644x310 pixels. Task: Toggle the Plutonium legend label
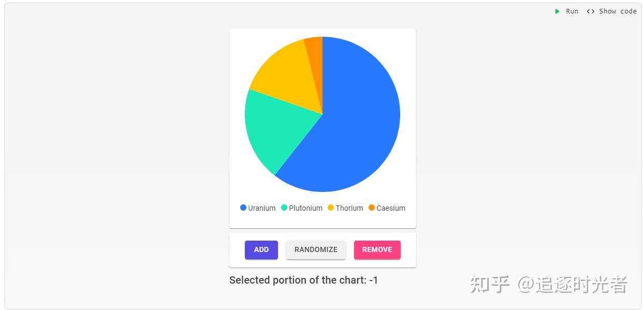pos(305,208)
